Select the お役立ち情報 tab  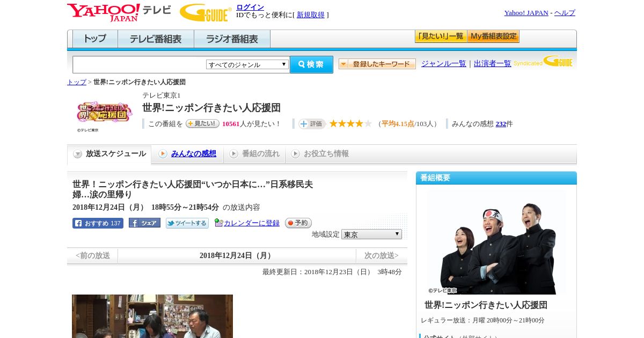pyautogui.click(x=320, y=154)
